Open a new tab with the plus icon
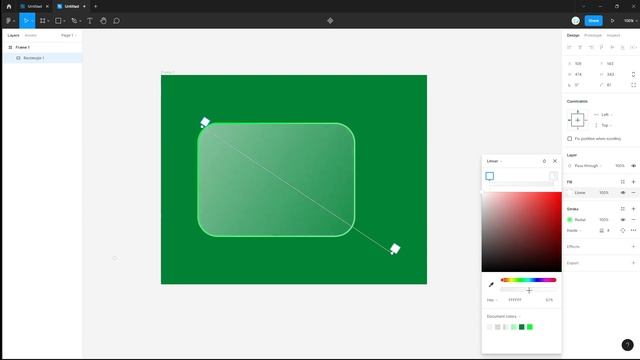The width and height of the screenshot is (640, 360). [96, 7]
